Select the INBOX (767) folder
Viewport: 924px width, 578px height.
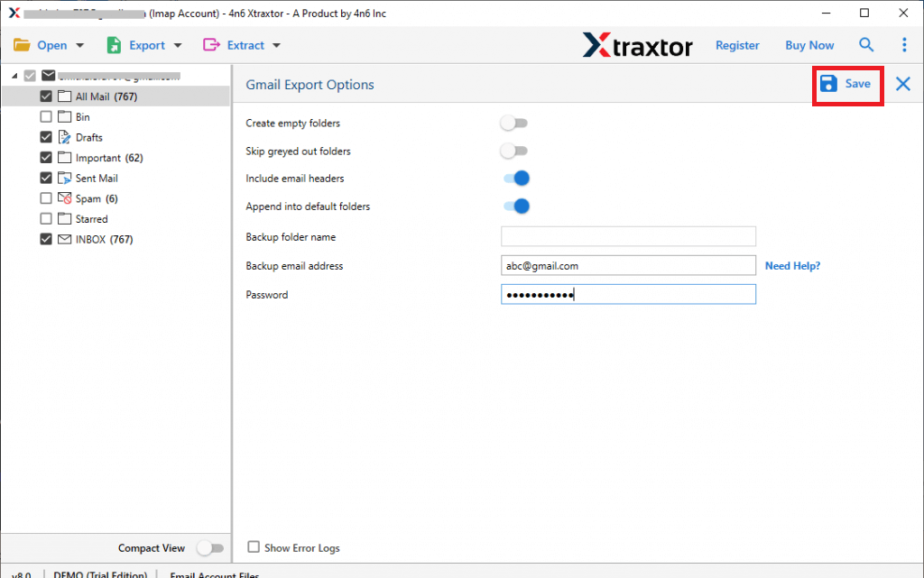(105, 239)
